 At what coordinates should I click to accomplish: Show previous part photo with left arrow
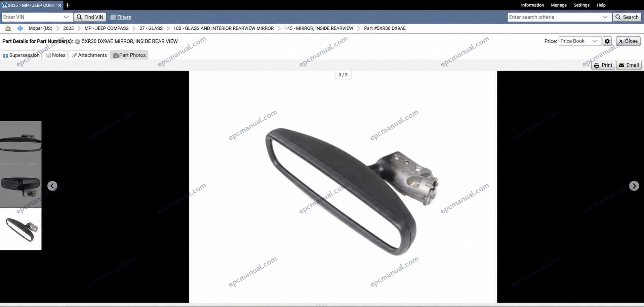point(52,186)
